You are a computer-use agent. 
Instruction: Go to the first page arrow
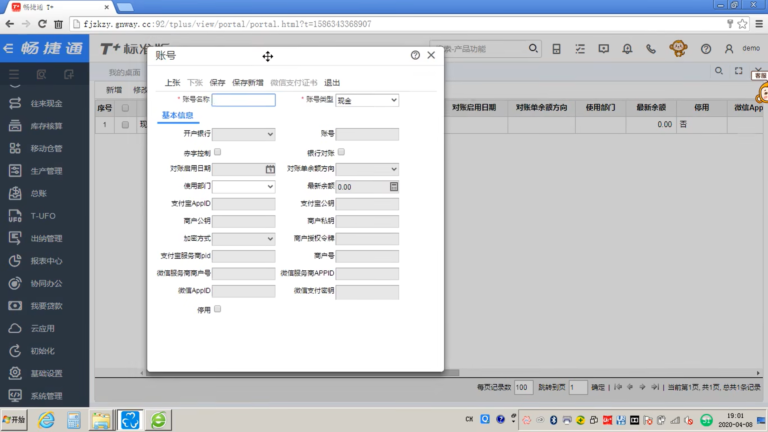(618, 387)
